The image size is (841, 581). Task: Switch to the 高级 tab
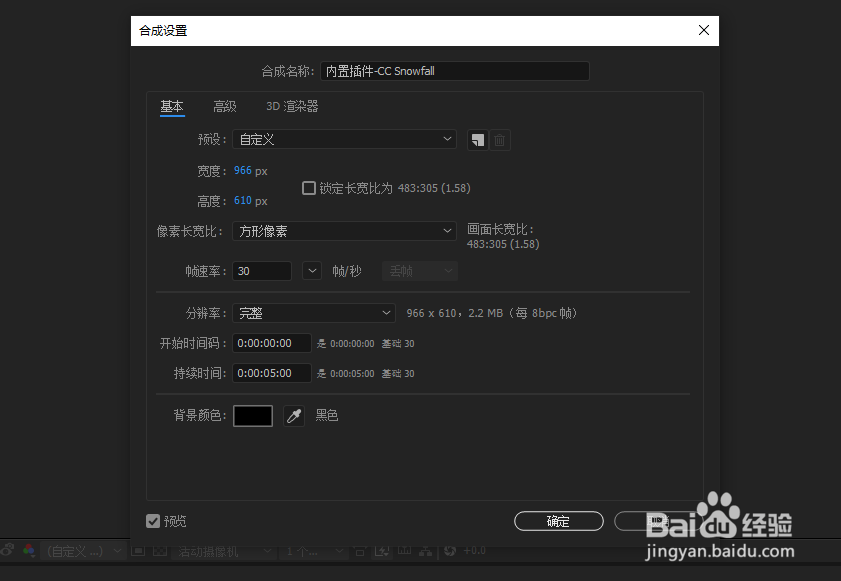225,106
